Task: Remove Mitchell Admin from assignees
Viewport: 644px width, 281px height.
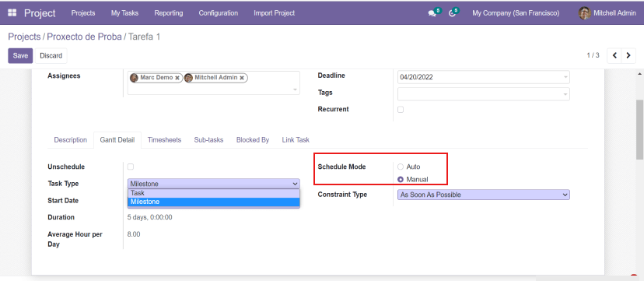Action: (x=242, y=78)
